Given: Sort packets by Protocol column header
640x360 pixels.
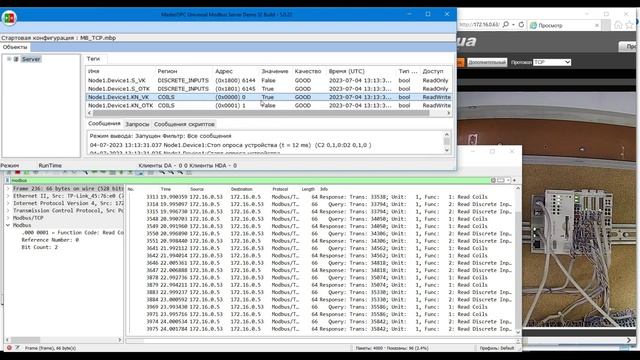Looking at the screenshot, I should click(280, 189).
